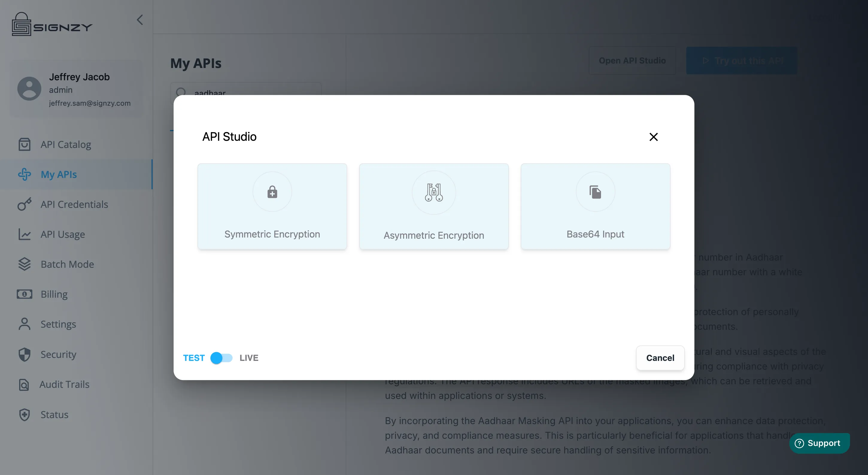Click the API Credentials key icon
Viewport: 868px width, 475px height.
24,204
